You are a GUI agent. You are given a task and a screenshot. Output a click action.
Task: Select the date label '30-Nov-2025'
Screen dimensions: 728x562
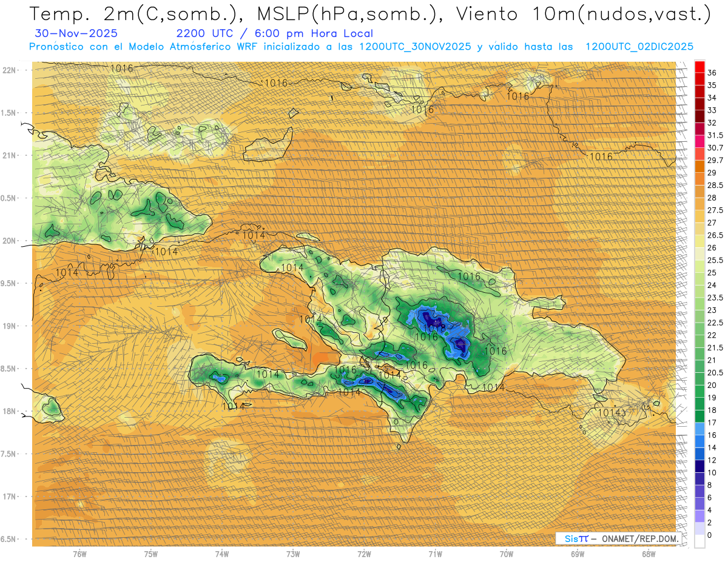(77, 33)
